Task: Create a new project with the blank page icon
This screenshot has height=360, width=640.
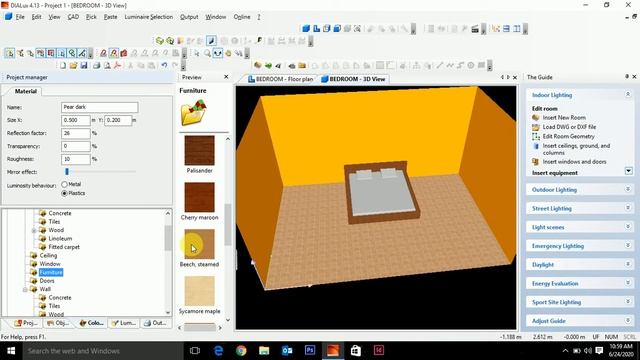Action: tap(63, 65)
